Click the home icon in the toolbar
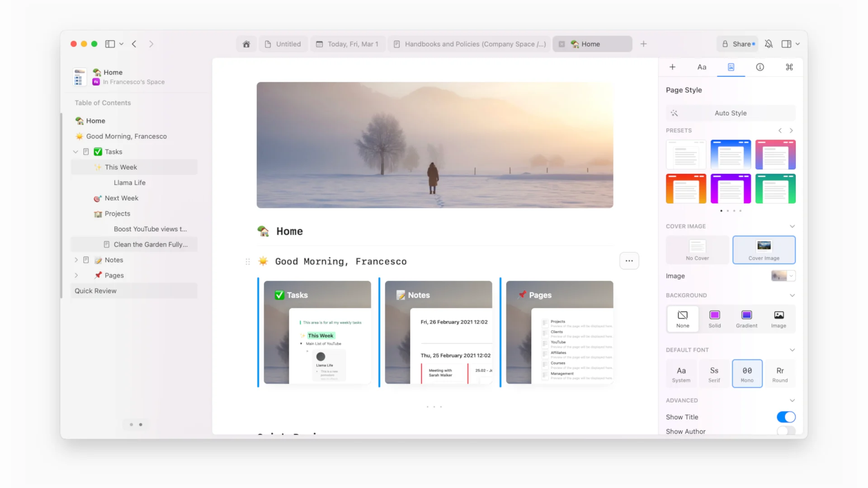 pyautogui.click(x=246, y=44)
